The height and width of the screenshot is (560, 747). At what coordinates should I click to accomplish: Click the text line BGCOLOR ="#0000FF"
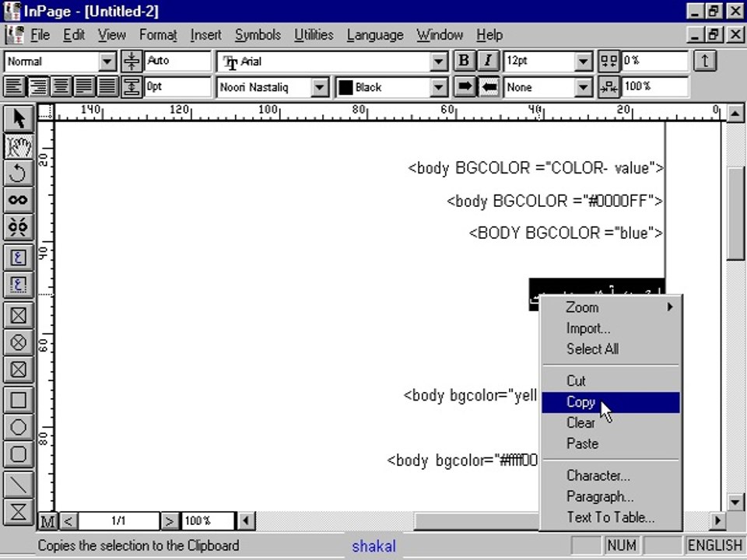point(555,201)
